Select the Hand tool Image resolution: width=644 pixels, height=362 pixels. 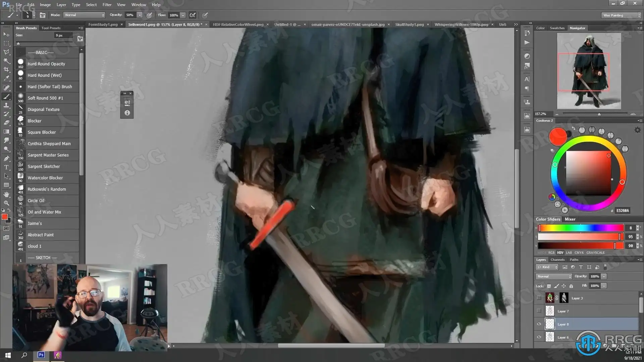[6, 194]
